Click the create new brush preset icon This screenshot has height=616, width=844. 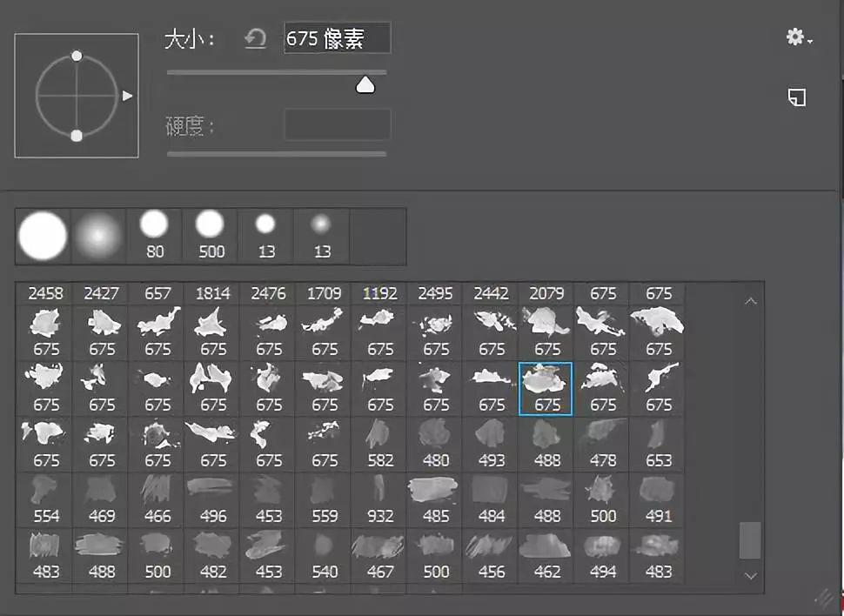click(797, 97)
